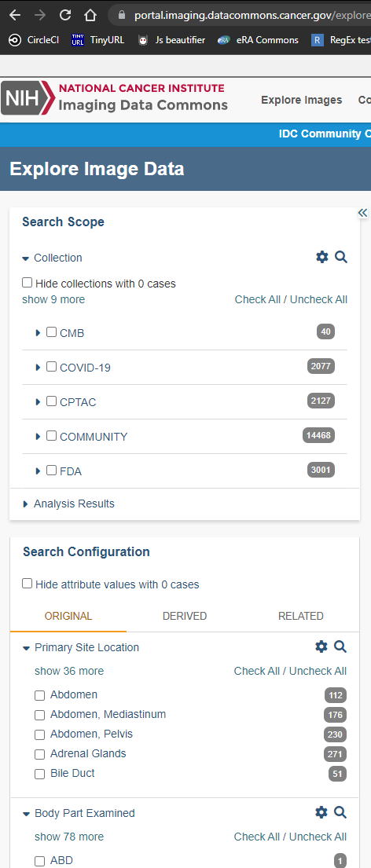
Task: Click Primary Site Location search icon
Action: (340, 646)
